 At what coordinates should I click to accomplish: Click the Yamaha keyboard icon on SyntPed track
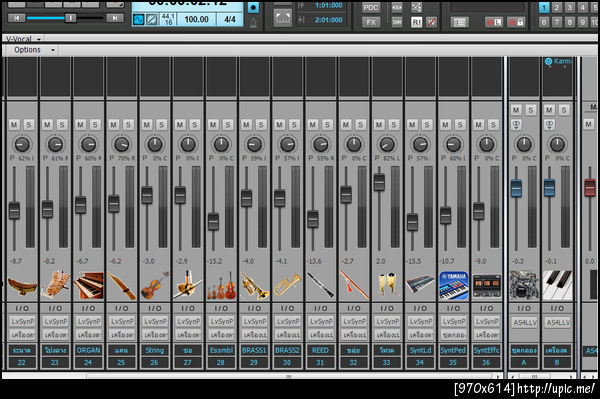454,285
